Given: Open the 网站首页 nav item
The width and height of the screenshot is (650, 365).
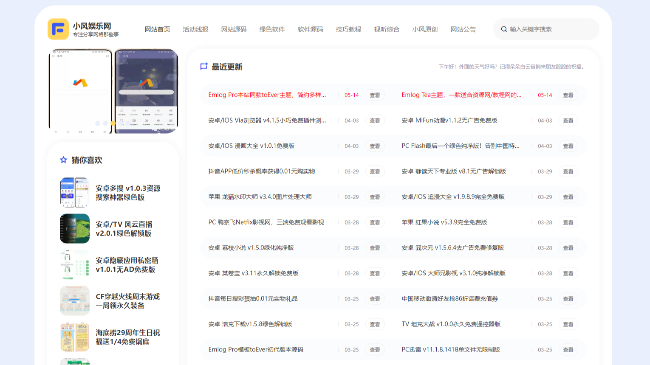Looking at the screenshot, I should [x=157, y=29].
